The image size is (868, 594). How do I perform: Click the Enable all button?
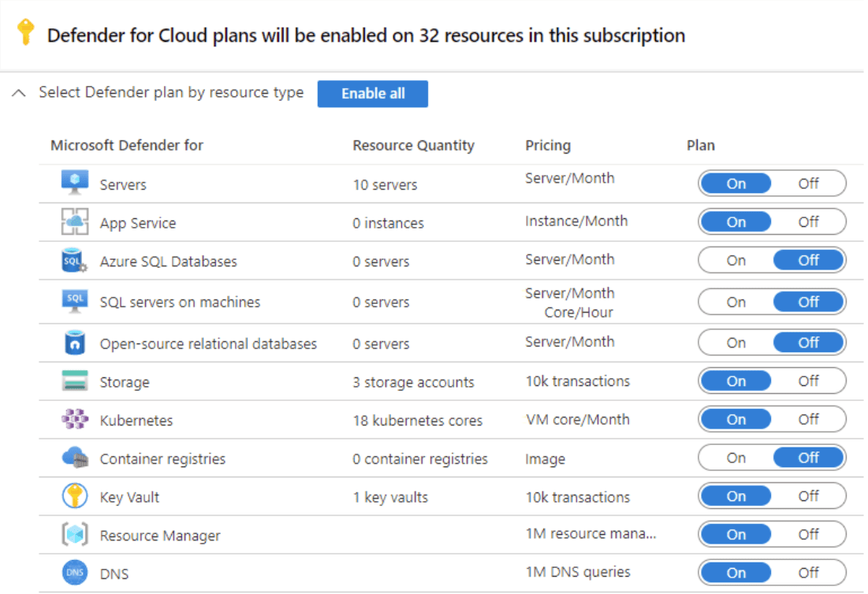pyautogui.click(x=373, y=94)
